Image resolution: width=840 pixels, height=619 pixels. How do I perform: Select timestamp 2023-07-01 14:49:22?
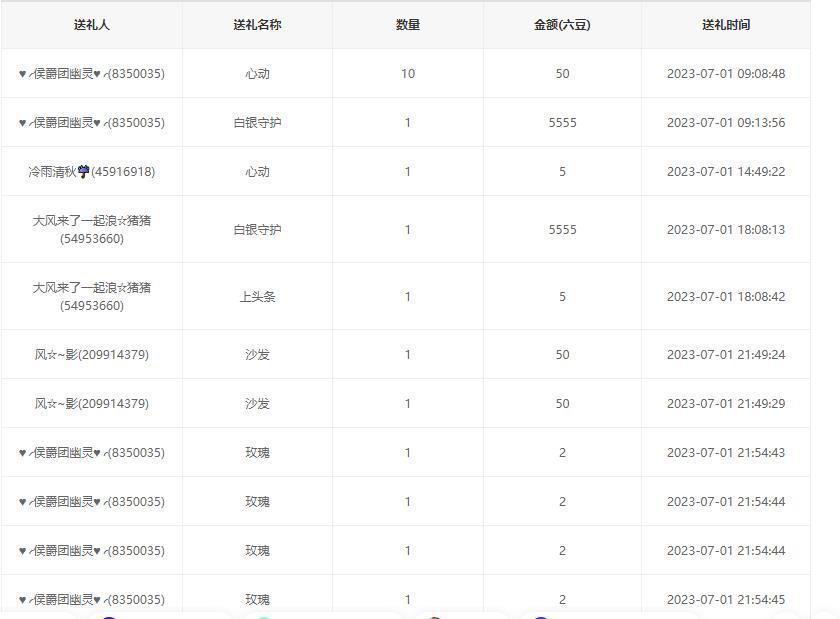tap(726, 171)
